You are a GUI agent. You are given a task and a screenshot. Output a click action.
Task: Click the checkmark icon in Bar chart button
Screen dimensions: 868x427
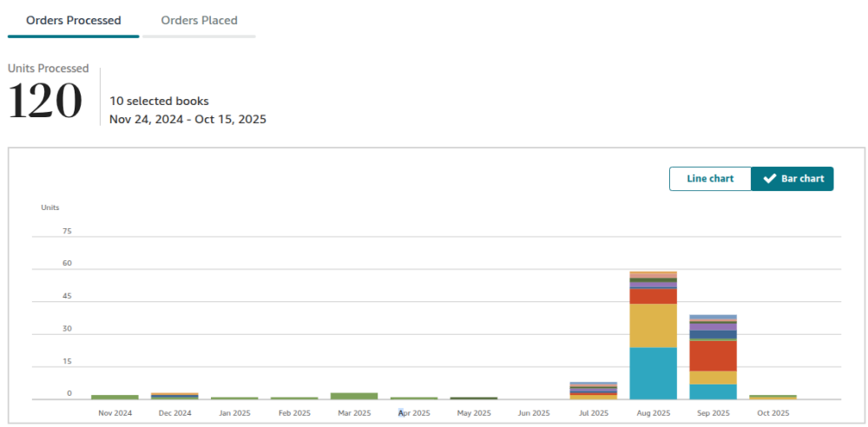pos(769,179)
